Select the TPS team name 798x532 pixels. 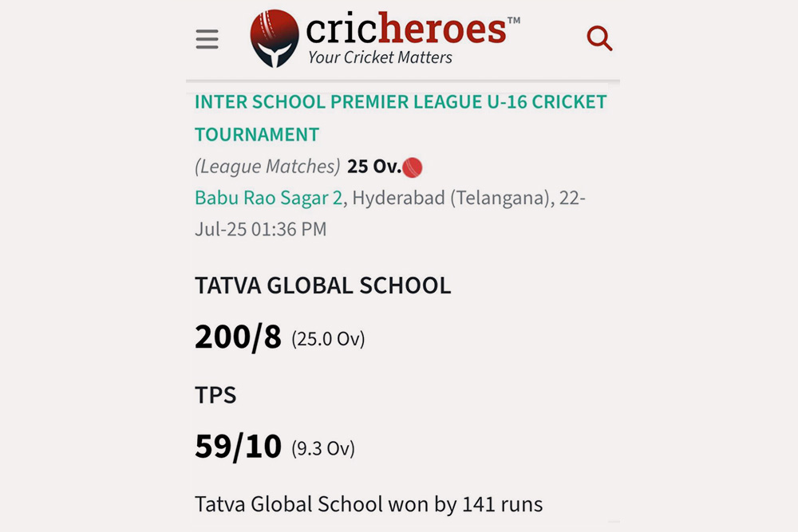[215, 395]
